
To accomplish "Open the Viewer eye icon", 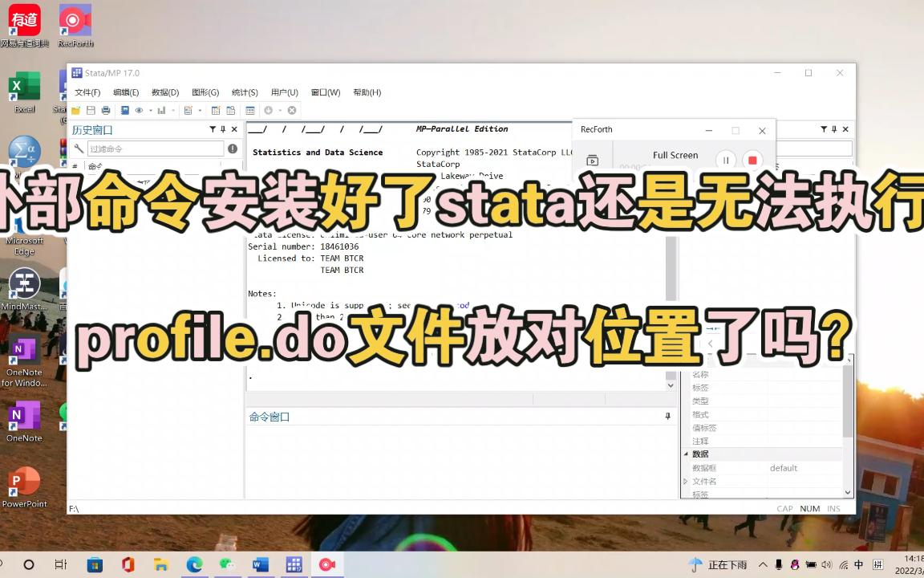I will tap(139, 110).
